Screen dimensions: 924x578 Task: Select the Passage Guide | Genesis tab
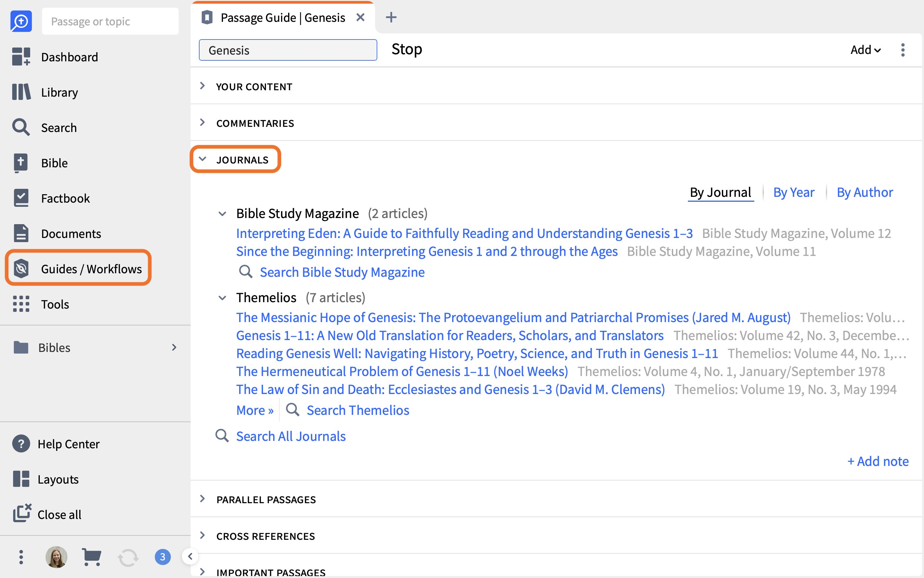click(283, 18)
